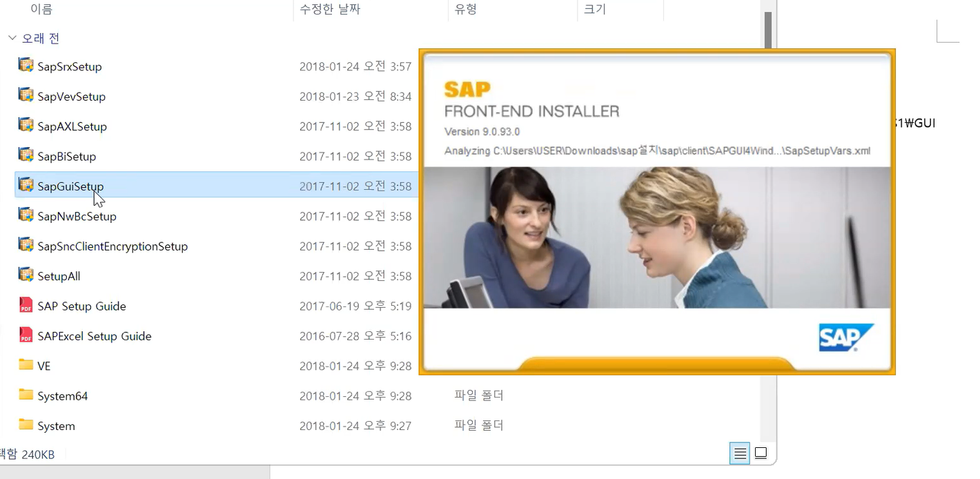The height and width of the screenshot is (479, 980).
Task: Click the Version 9.0.93.0 text
Action: pyautogui.click(x=482, y=132)
